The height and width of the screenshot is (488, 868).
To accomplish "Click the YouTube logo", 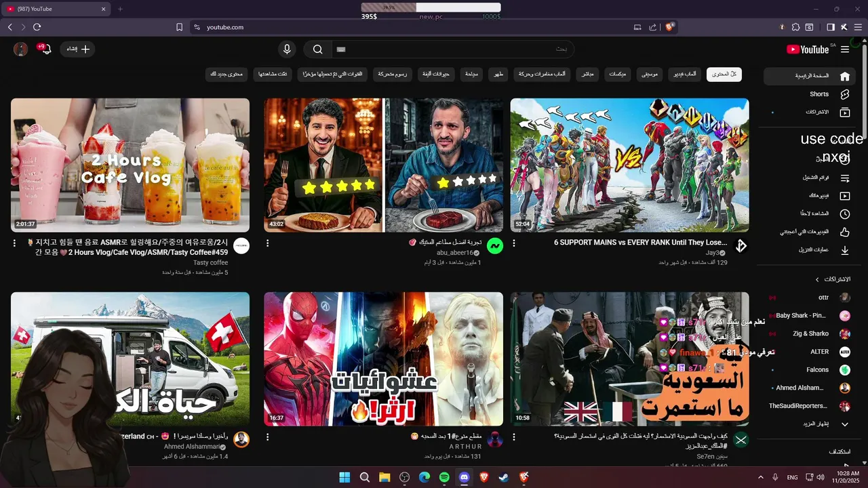I will (x=808, y=49).
